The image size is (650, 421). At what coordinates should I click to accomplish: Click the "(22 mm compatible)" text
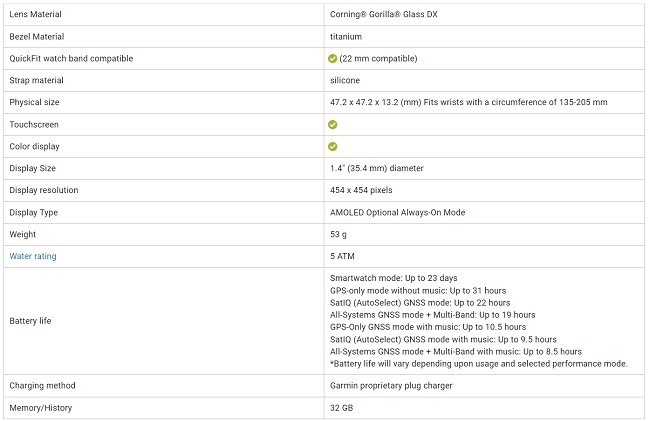pyautogui.click(x=379, y=59)
